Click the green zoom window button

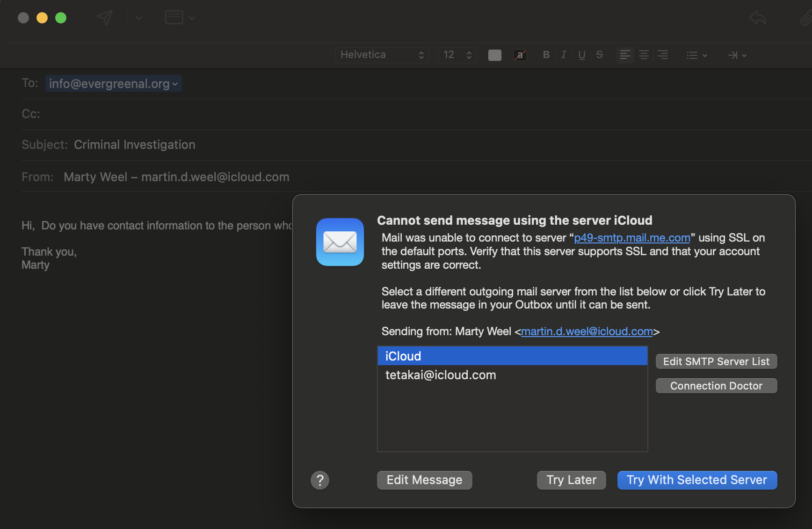pos(61,18)
